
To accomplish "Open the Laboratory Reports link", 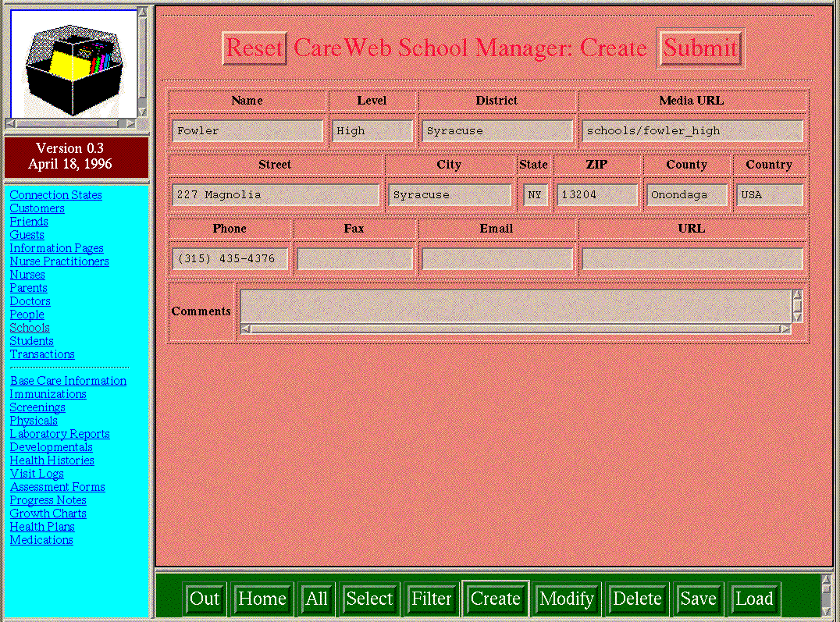I will [59, 435].
